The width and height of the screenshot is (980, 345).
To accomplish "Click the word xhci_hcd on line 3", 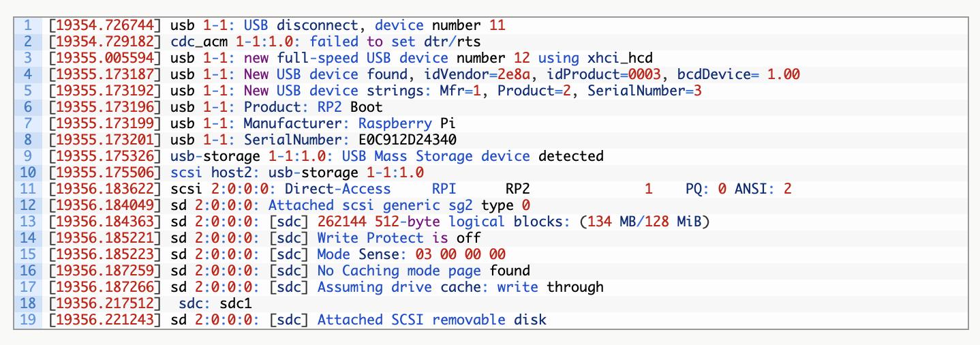I will click(620, 58).
